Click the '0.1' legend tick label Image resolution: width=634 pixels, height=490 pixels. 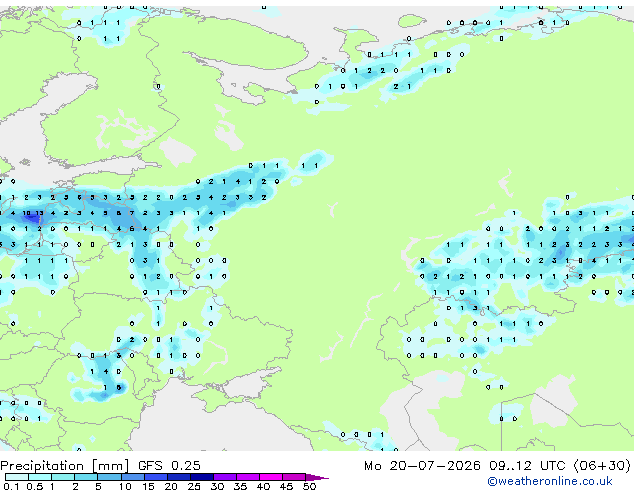(x=11, y=486)
